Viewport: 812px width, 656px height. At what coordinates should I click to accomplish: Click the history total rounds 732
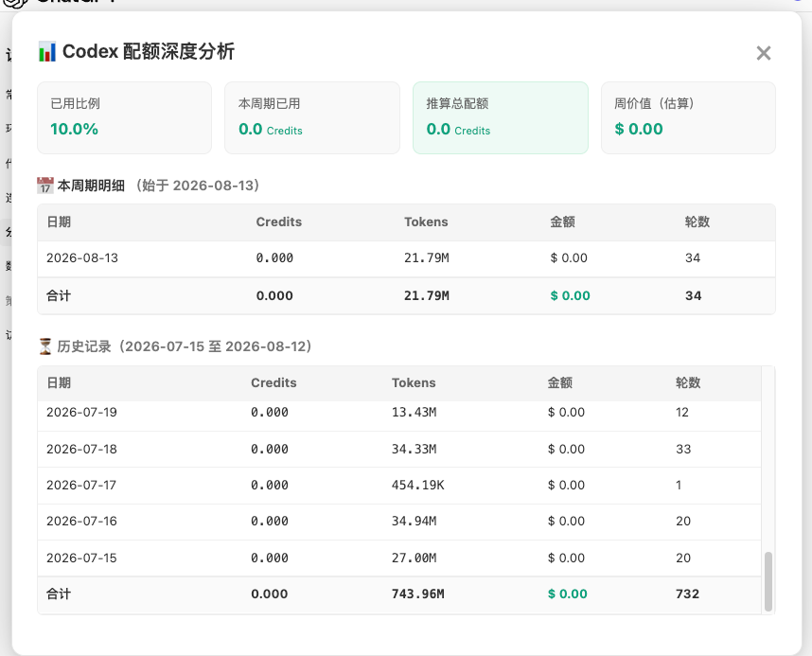(687, 594)
